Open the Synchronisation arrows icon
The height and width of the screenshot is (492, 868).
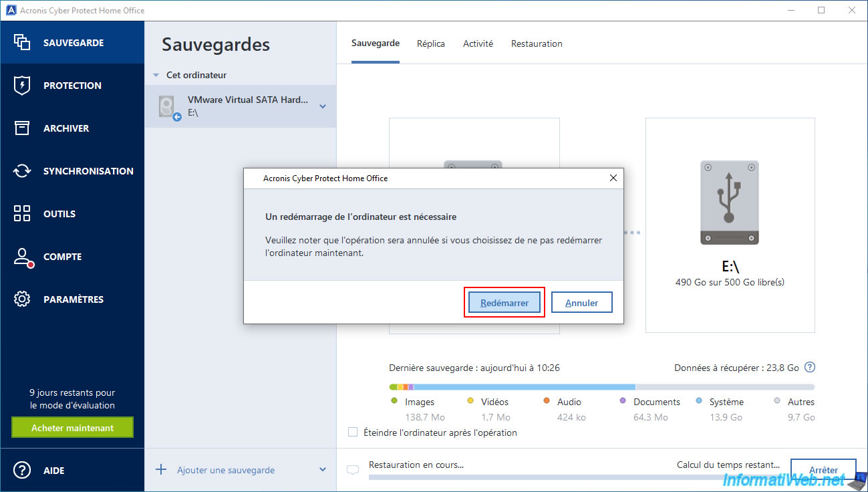pos(22,171)
